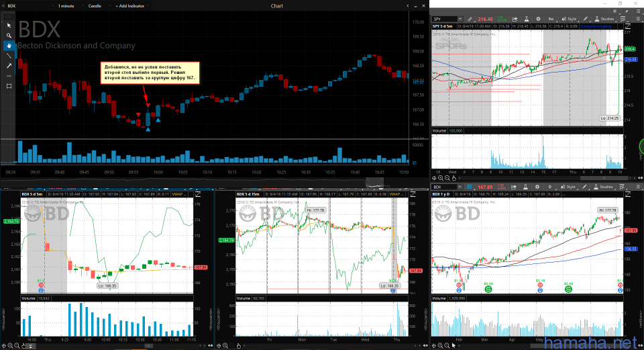Image resolution: width=644 pixels, height=350 pixels.
Task: Click the Volume label under BDX 5 d 5m chart
Action: pos(28,298)
